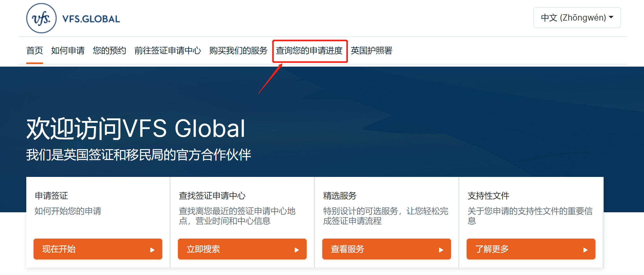Click the arrow icon on 了解更多 button

[x=585, y=249]
